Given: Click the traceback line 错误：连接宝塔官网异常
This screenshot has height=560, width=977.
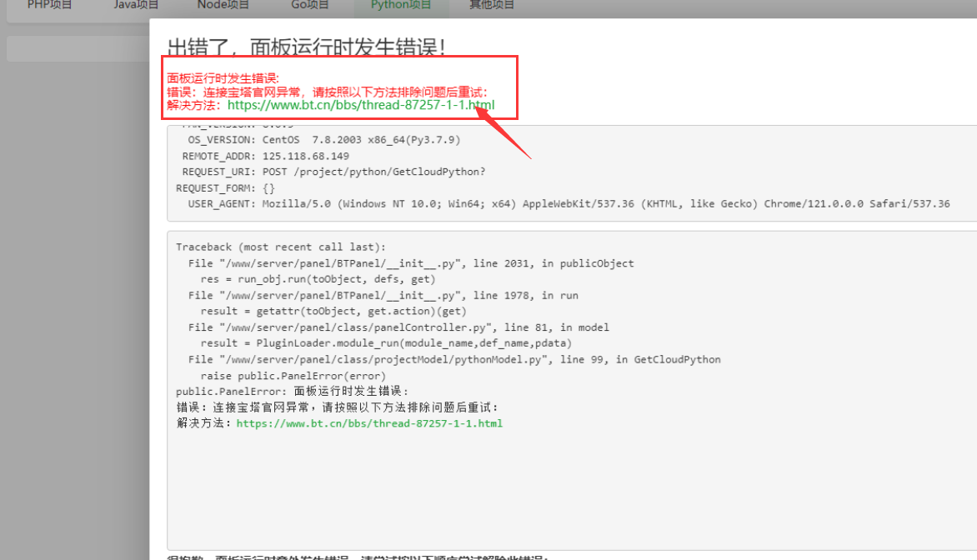Looking at the screenshot, I should click(338, 407).
